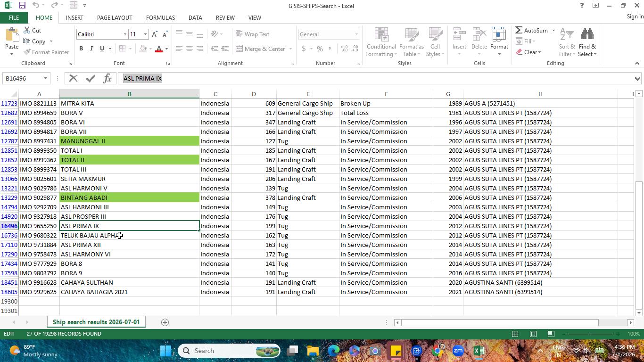Click the Redo arrow in the quick access toolbar
The width and height of the screenshot is (644, 362).
point(54,5)
